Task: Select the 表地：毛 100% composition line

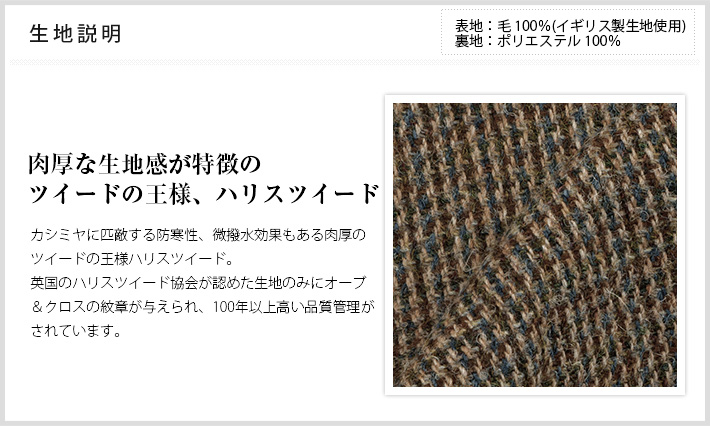Action: pos(503,25)
